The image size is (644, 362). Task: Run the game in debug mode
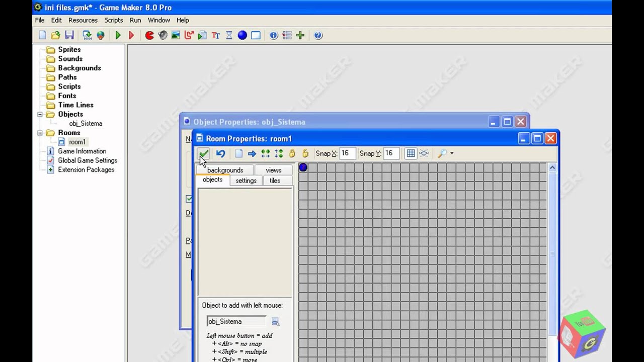pos(131,35)
